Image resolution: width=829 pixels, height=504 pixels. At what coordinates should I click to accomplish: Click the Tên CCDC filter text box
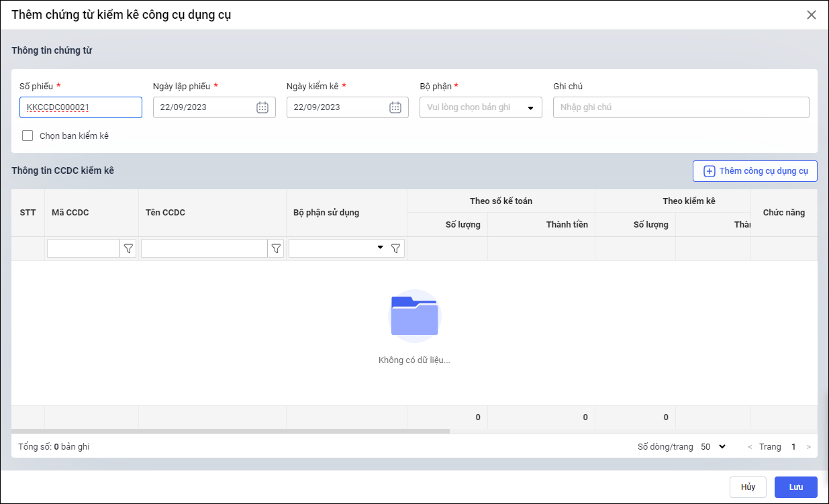204,248
